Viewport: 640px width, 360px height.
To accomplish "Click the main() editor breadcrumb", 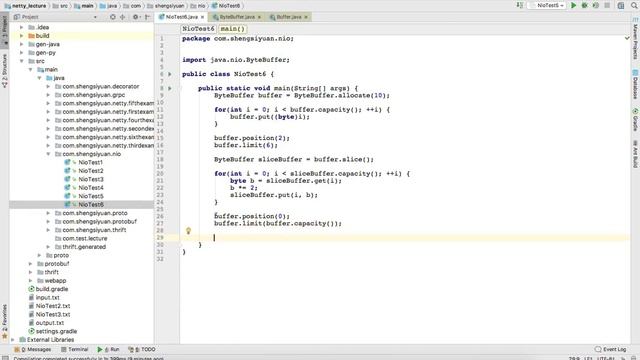I will pyautogui.click(x=232, y=29).
